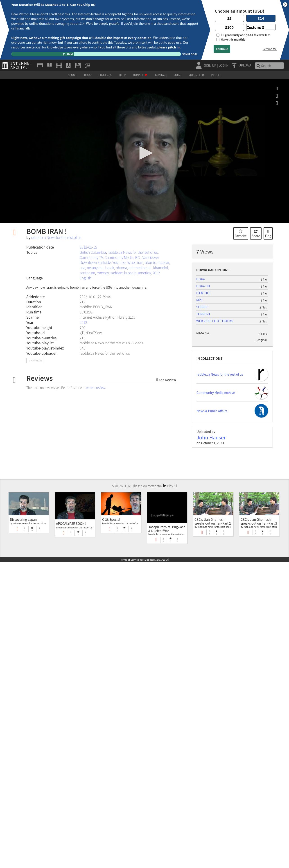This screenshot has width=289, height=868.
Task: Select the $14 donation amount
Action: tap(261, 18)
